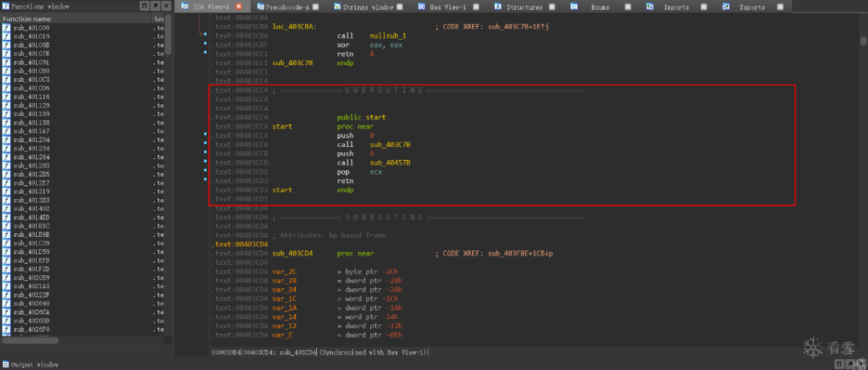This screenshot has height=370, width=868.
Task: Click the Imports tab icon
Action: point(648,7)
